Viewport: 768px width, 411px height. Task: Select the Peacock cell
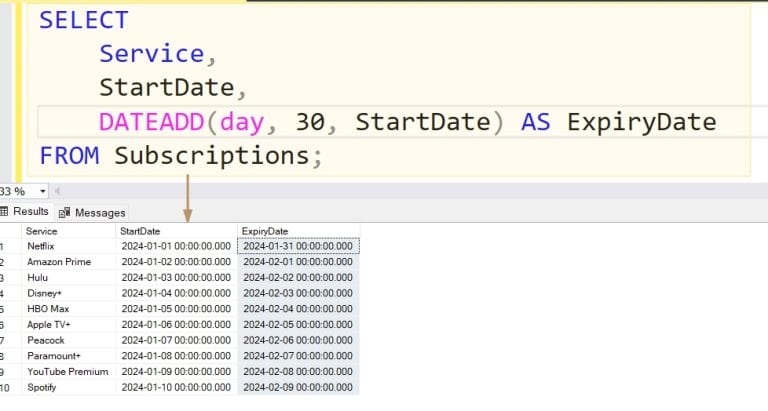[69, 340]
